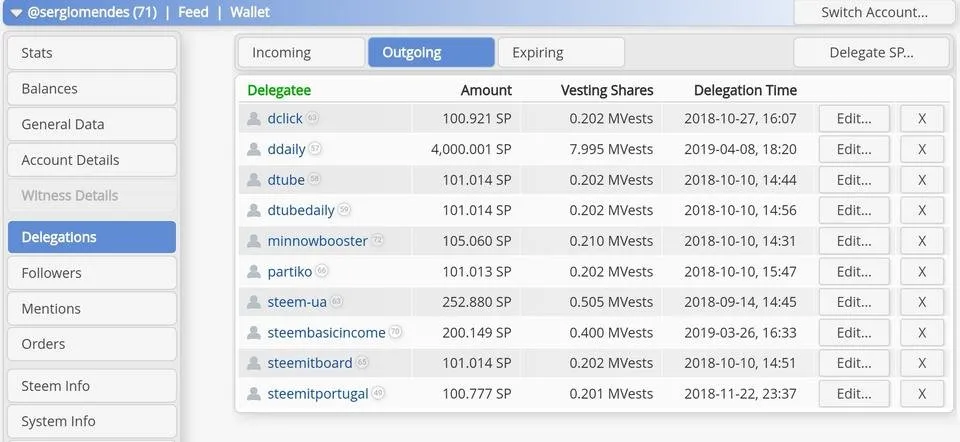Screen dimensions: 960x442
Task: Remove the dtube delegation with X
Action: tap(922, 180)
